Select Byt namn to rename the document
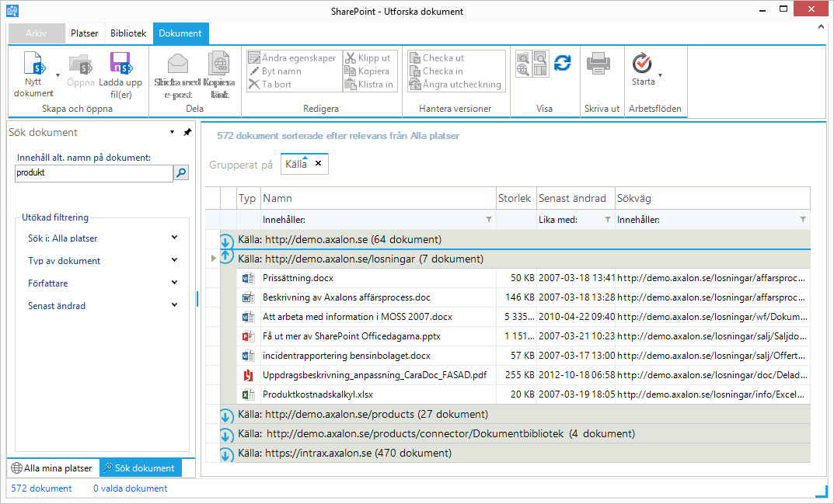The width and height of the screenshot is (834, 504). pyautogui.click(x=275, y=71)
